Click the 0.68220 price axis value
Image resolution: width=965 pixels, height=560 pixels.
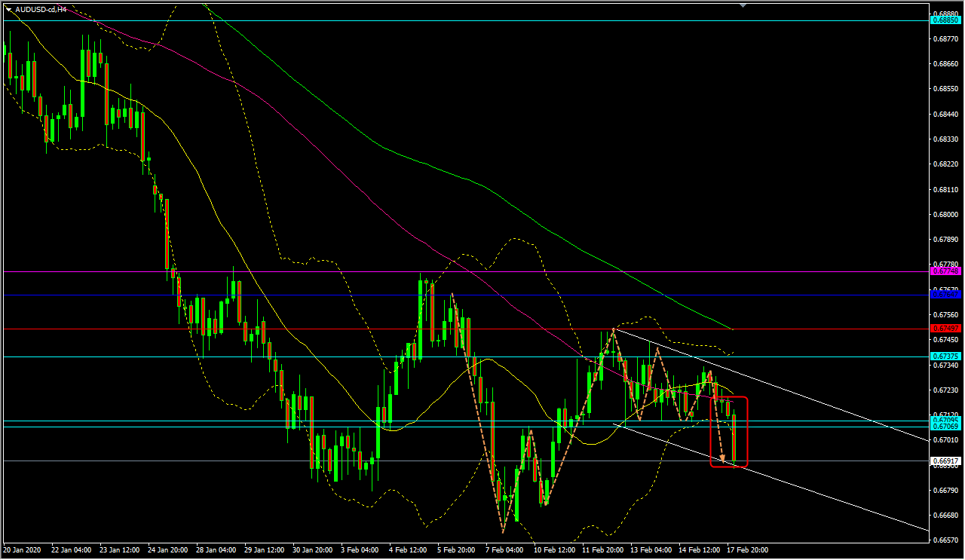pos(945,164)
